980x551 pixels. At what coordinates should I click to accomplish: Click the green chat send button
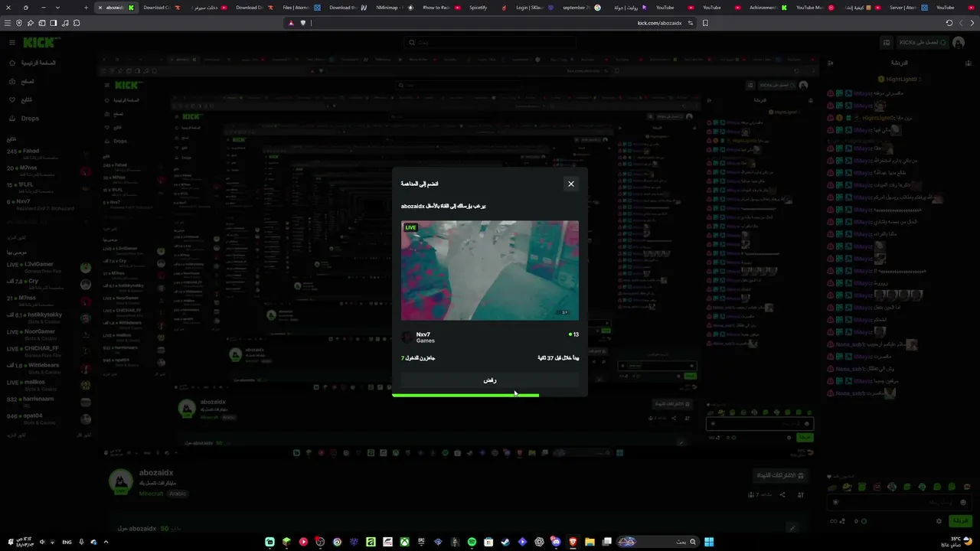tap(960, 520)
